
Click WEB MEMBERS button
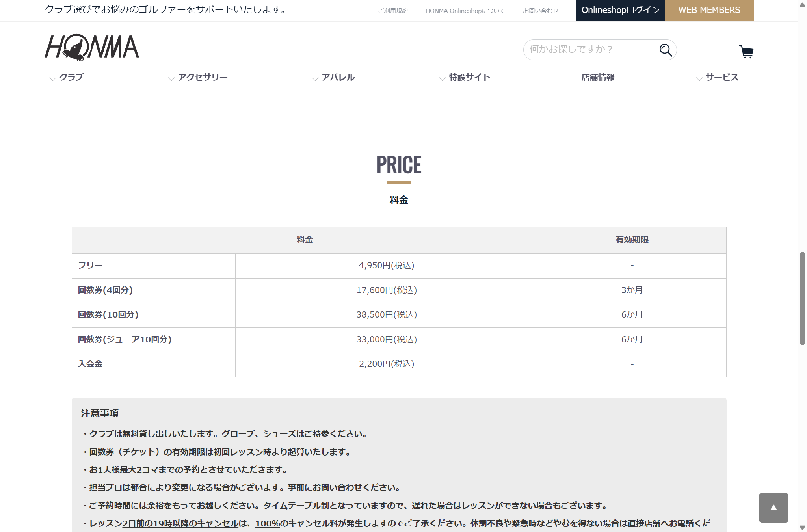pyautogui.click(x=709, y=10)
